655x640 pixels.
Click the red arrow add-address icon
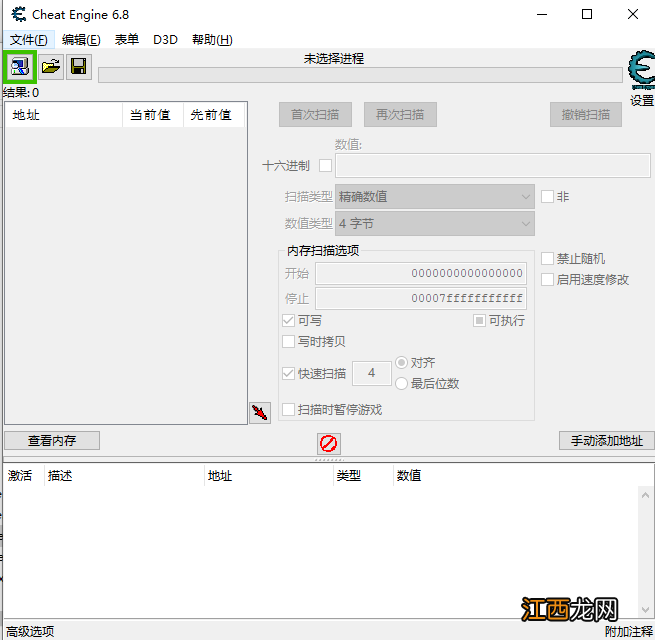pos(260,413)
